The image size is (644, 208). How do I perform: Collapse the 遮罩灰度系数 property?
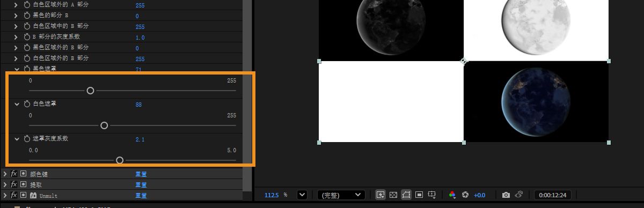coord(17,139)
